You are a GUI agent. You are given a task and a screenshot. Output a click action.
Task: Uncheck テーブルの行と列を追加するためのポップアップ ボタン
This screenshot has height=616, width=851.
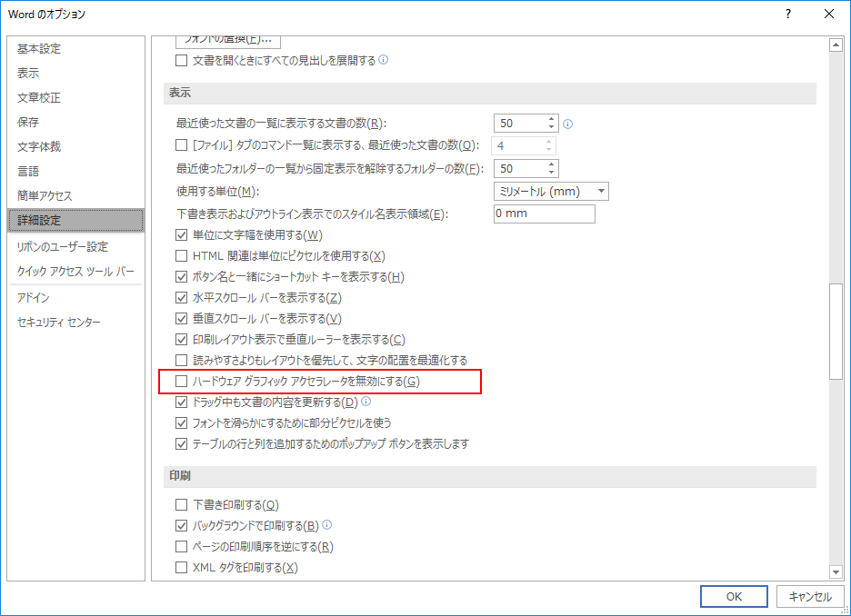pyautogui.click(x=181, y=444)
